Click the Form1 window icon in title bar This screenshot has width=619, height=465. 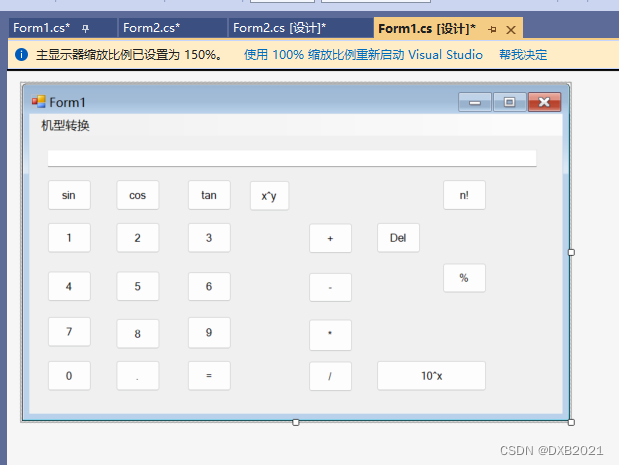39,102
